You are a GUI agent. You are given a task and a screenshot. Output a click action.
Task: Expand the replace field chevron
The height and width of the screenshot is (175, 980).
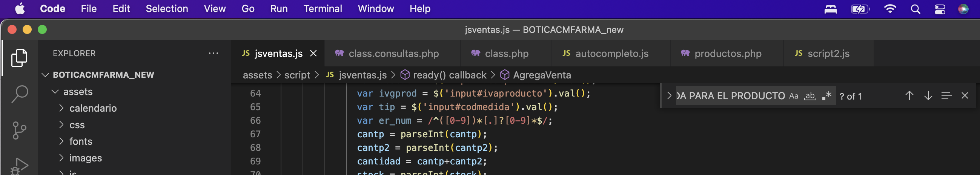(669, 96)
